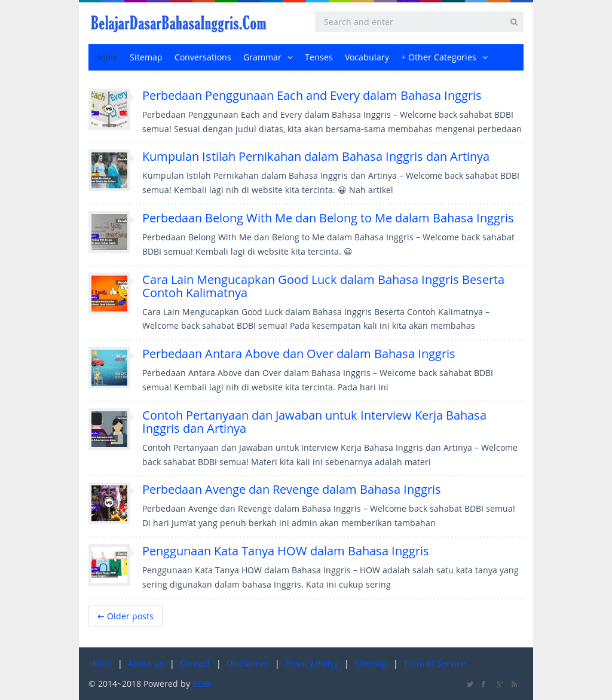Click the About us footer link
The image size is (612, 700).
click(145, 663)
